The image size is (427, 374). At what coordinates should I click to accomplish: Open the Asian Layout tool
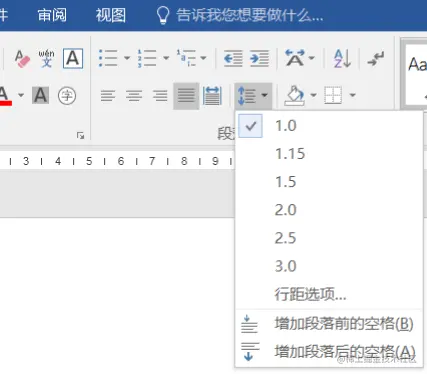tap(295, 58)
